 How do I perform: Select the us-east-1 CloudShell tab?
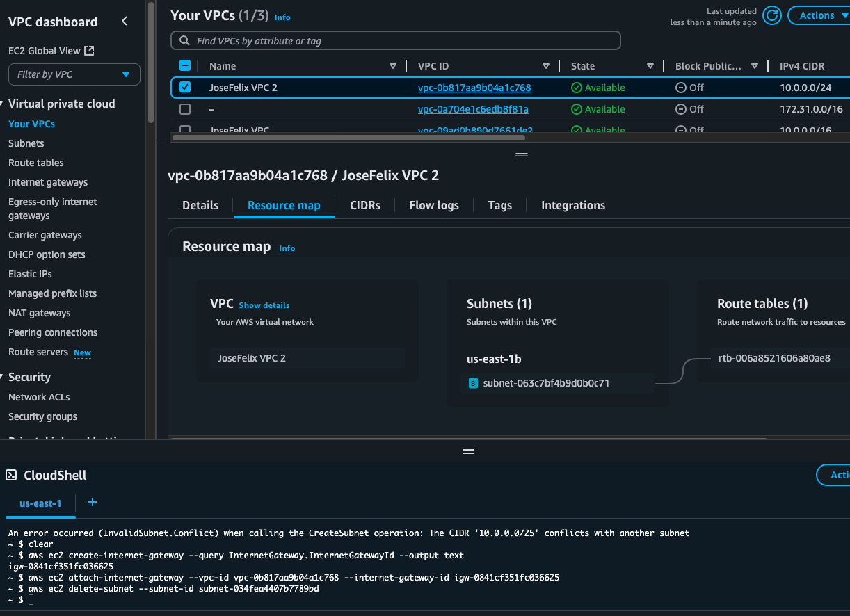(40, 503)
